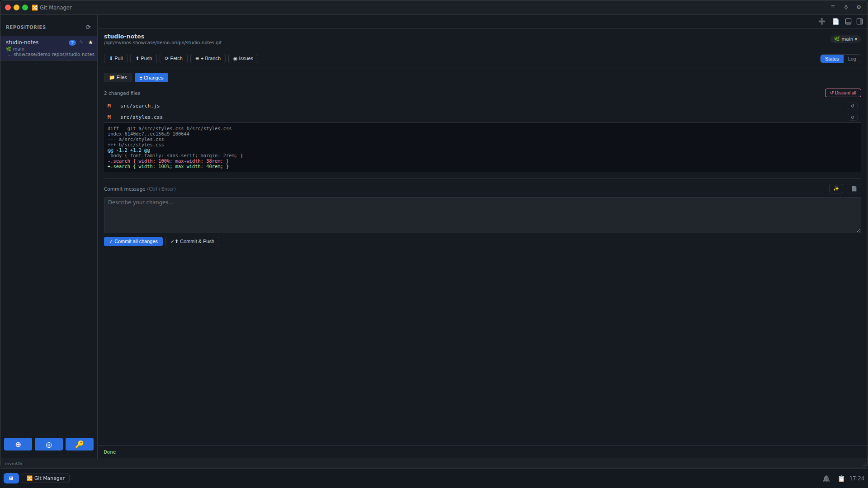Select Git Manager in the taskbar
The height and width of the screenshot is (488, 868).
pos(46,478)
